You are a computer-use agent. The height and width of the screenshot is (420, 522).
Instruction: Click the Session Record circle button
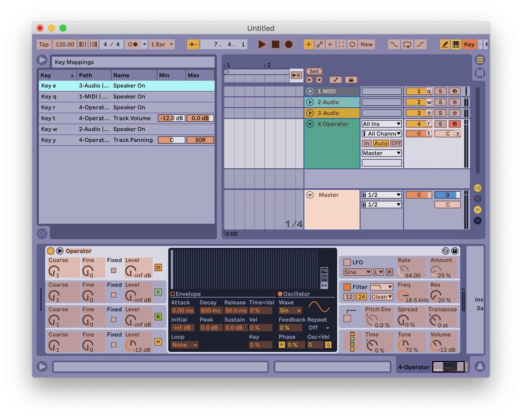click(352, 44)
